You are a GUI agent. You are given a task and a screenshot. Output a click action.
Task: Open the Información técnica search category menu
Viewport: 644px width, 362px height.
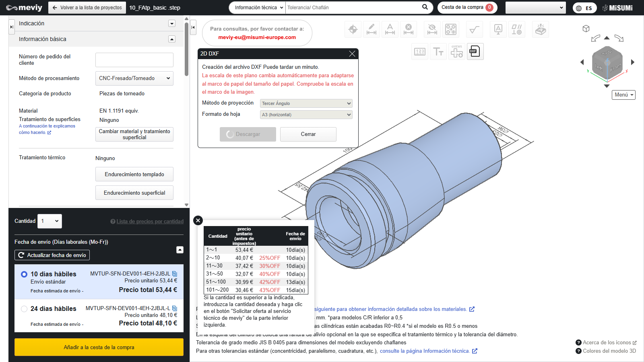point(258,8)
